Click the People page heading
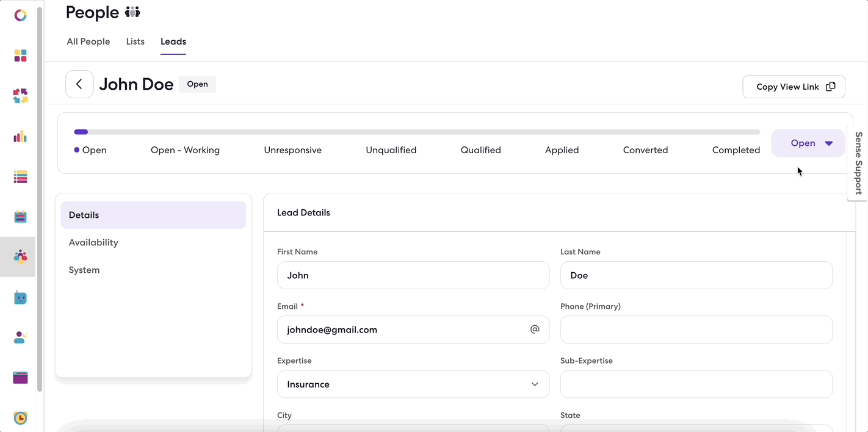The width and height of the screenshot is (868, 432). [92, 12]
